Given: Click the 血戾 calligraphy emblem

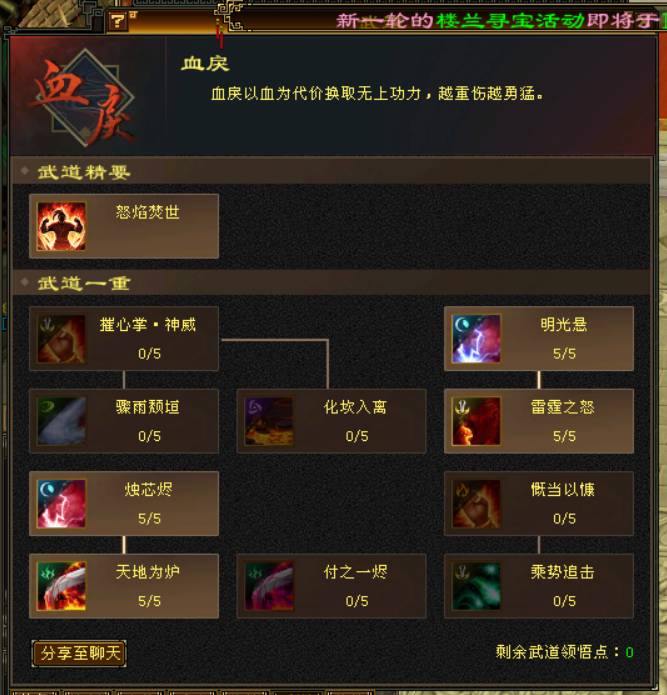Looking at the screenshot, I should click(84, 98).
